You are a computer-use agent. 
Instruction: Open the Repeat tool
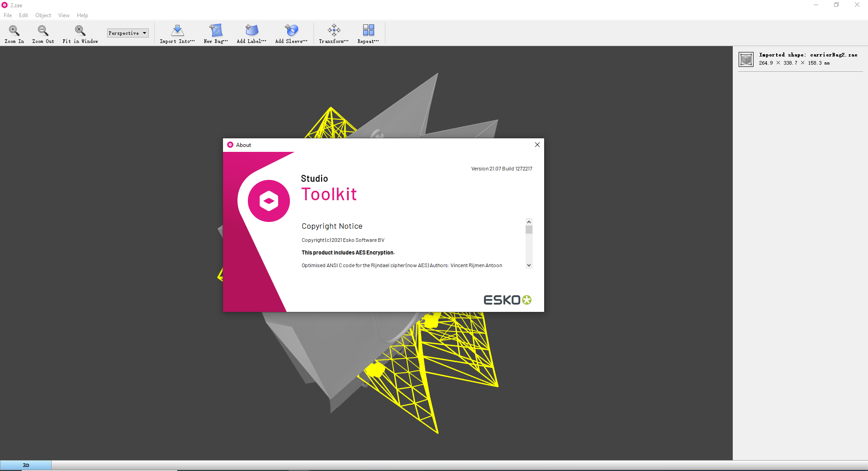(x=368, y=33)
